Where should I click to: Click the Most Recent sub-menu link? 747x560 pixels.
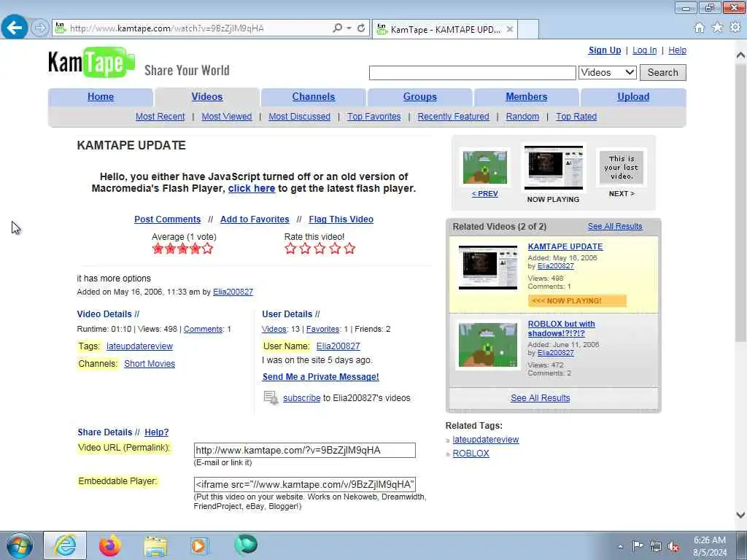pos(160,117)
